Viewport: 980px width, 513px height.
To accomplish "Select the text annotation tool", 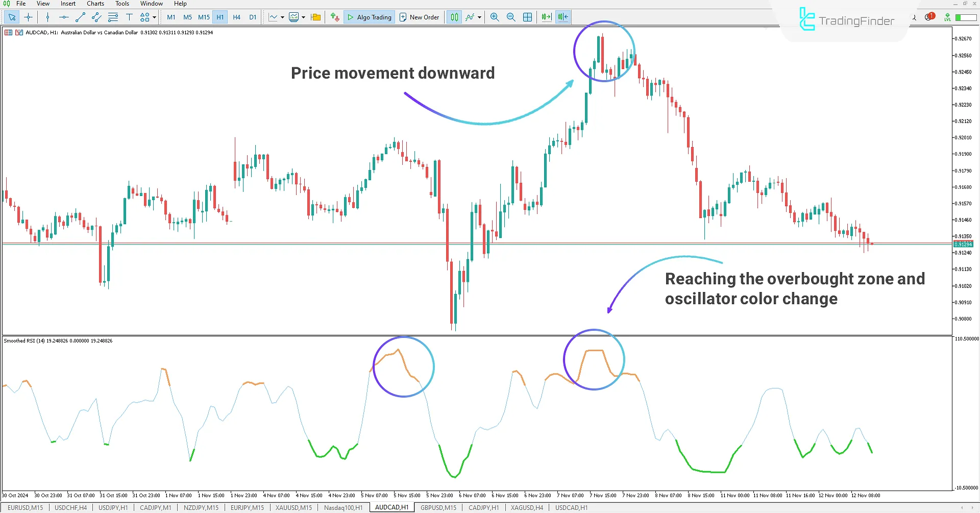I will coord(129,17).
